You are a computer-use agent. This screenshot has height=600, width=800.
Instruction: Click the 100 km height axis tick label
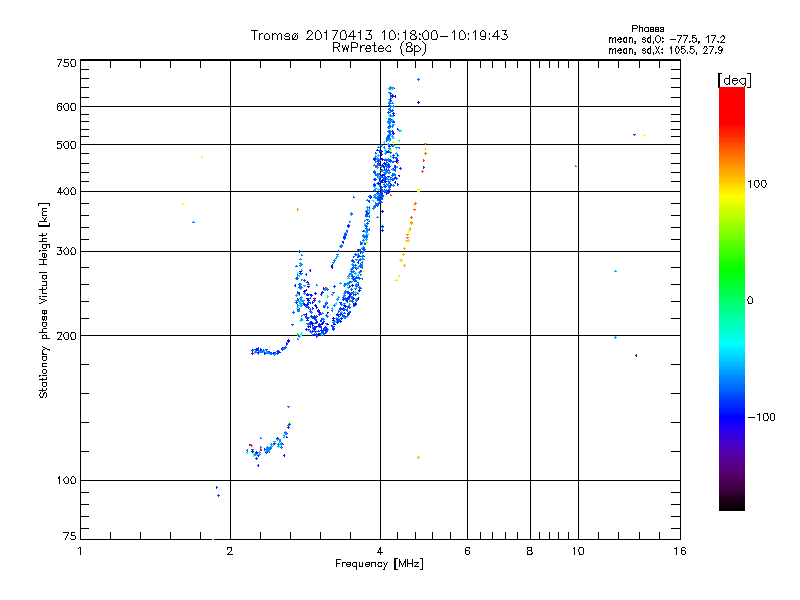click(x=66, y=480)
